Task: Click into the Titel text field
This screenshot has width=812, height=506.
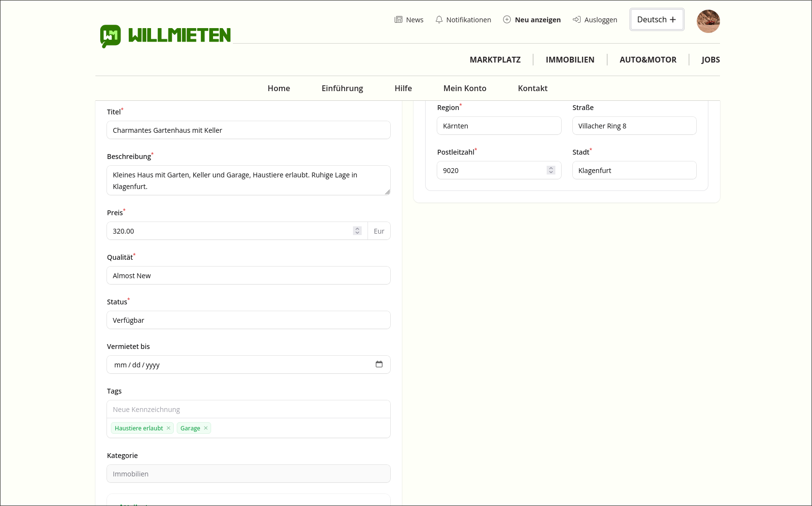Action: tap(248, 130)
